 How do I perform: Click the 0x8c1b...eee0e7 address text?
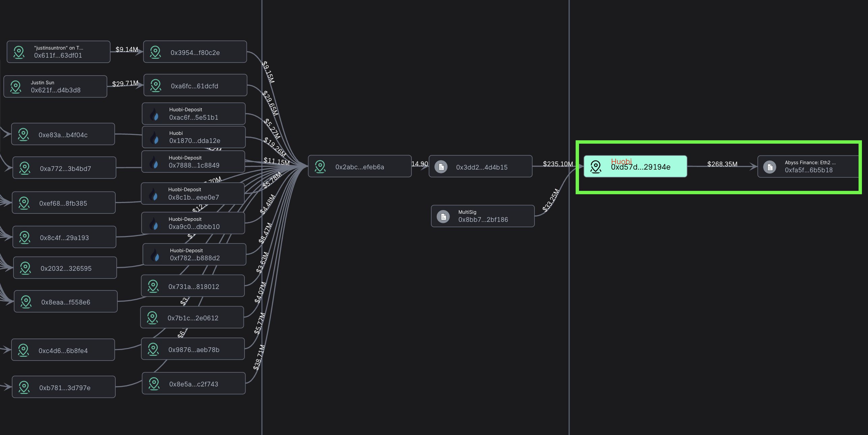click(194, 197)
